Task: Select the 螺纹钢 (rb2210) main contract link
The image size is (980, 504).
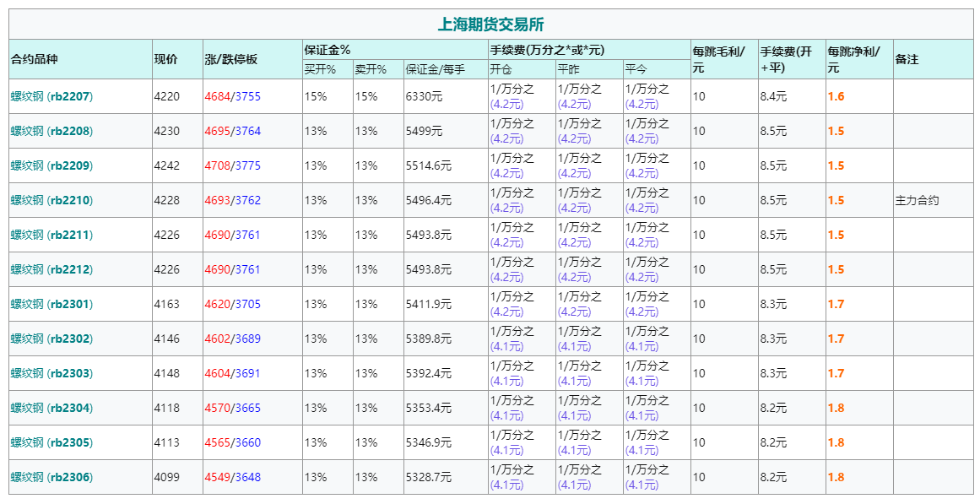Action: (51, 200)
